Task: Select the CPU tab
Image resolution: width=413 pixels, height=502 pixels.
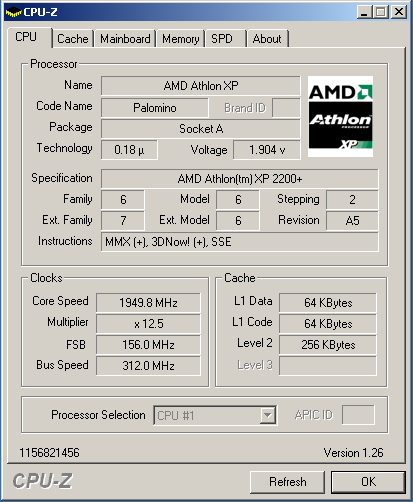Action: coord(29,37)
